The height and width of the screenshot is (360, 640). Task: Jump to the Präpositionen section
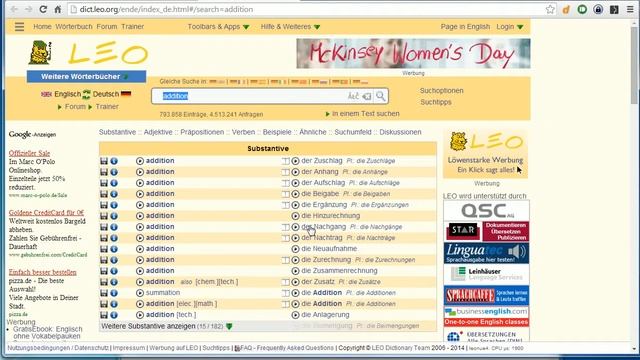tap(202, 132)
